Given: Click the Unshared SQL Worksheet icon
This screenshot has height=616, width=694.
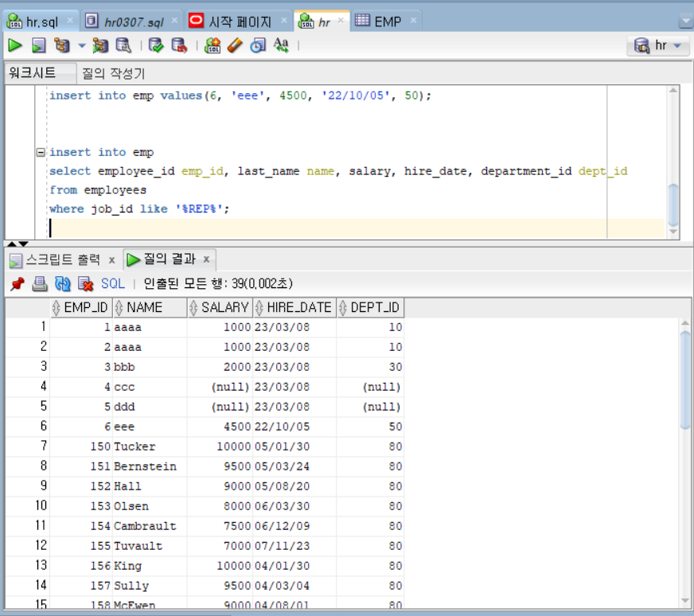Looking at the screenshot, I should pos(212,45).
